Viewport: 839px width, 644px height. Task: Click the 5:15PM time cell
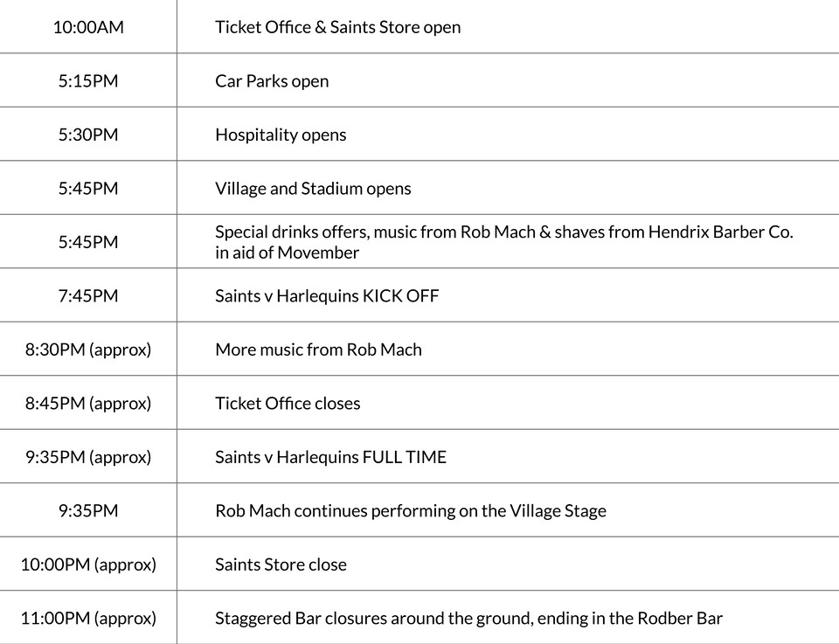[88, 81]
